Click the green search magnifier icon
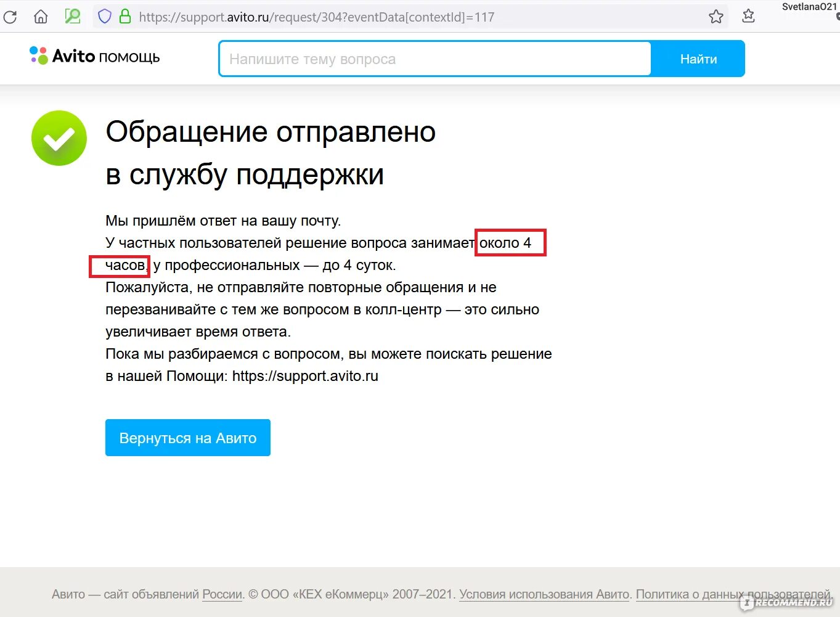 (x=73, y=16)
